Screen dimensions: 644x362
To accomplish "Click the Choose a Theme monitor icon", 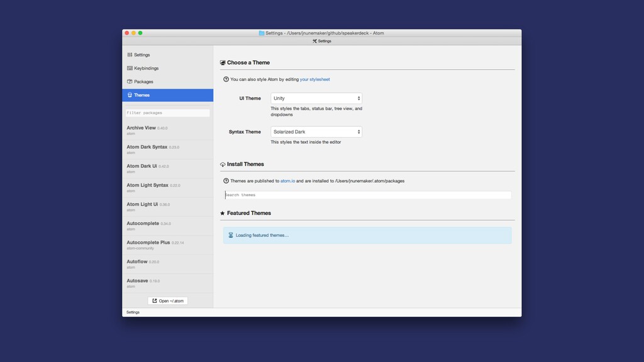I will pos(223,63).
